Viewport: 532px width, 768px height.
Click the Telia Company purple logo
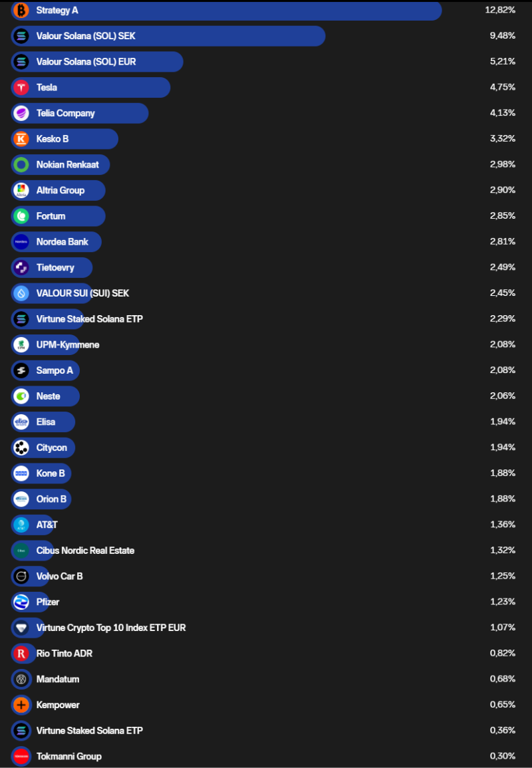click(21, 113)
